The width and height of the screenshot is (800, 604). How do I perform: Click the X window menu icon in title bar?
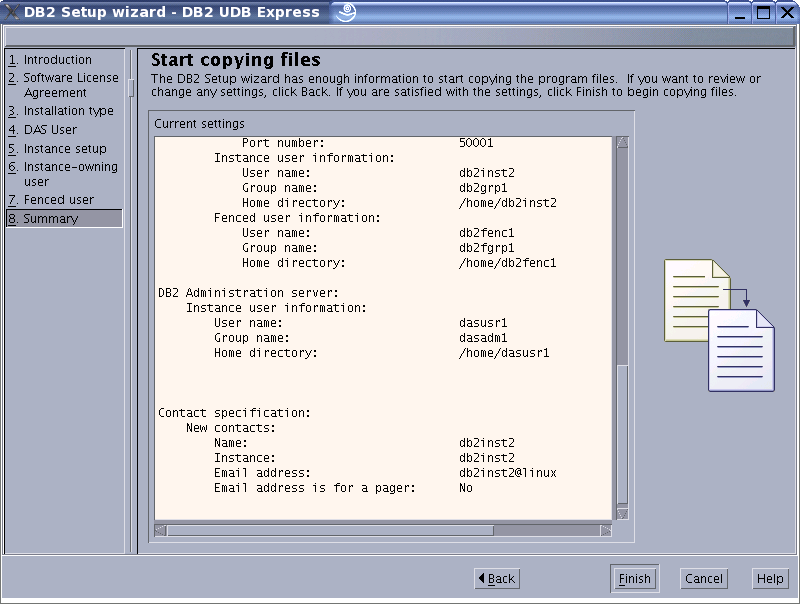(x=11, y=12)
